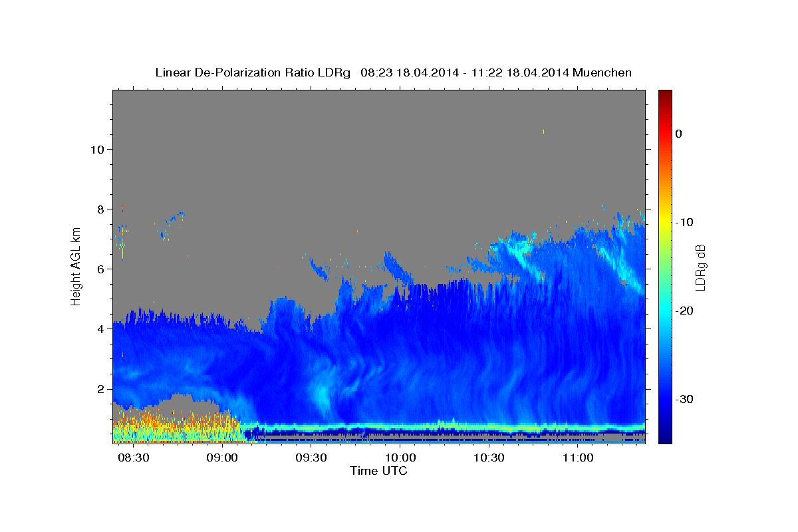Click the end time '11:22 18.04.2014' in title

point(519,72)
